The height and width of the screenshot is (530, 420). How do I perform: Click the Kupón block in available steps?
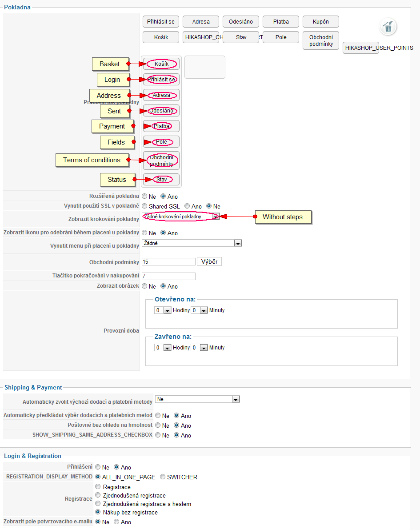pyautogui.click(x=320, y=21)
